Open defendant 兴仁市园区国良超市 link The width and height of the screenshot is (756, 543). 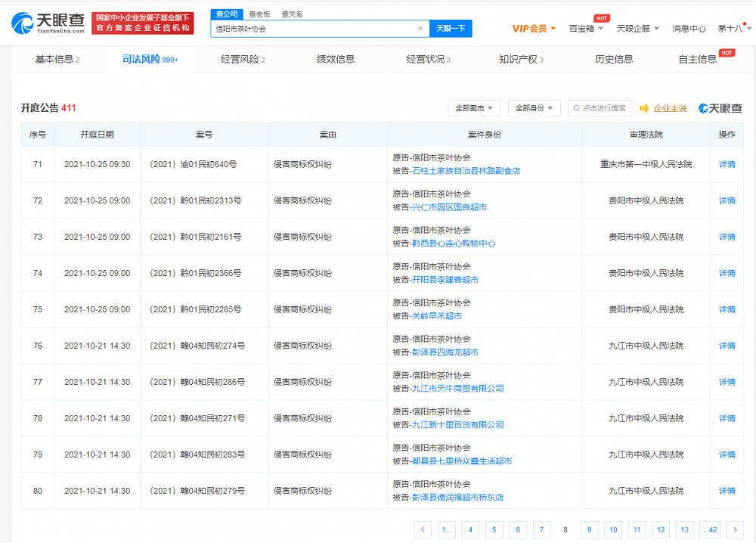(x=449, y=207)
